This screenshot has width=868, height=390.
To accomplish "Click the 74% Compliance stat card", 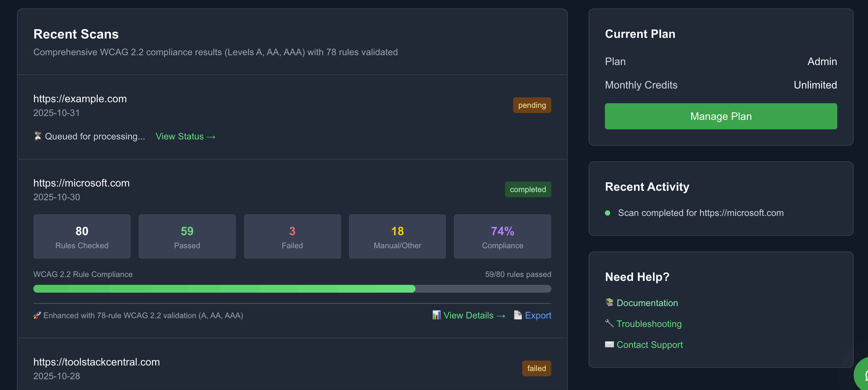I will [502, 236].
